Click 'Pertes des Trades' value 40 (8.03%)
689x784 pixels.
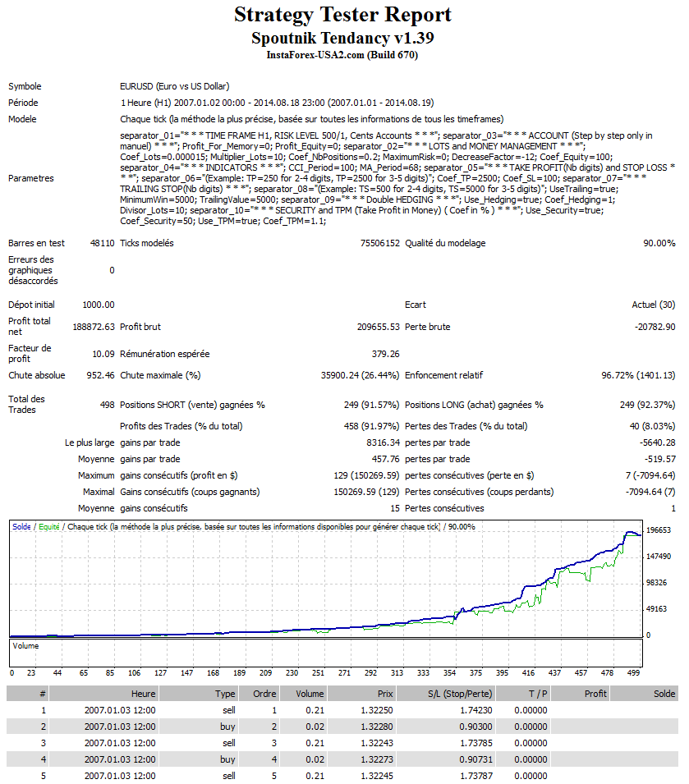[652, 427]
